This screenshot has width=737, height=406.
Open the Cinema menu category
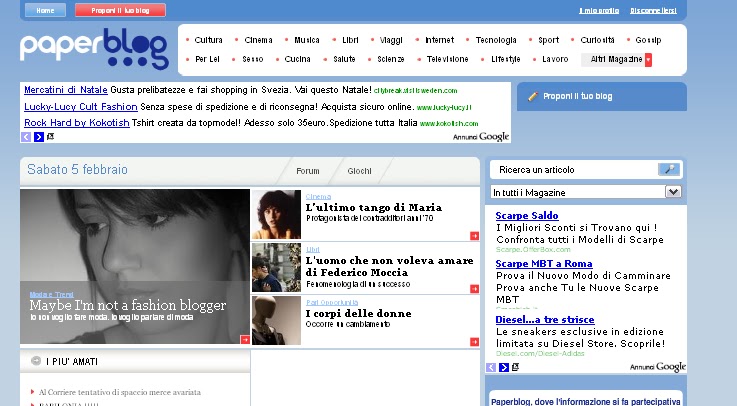(258, 40)
